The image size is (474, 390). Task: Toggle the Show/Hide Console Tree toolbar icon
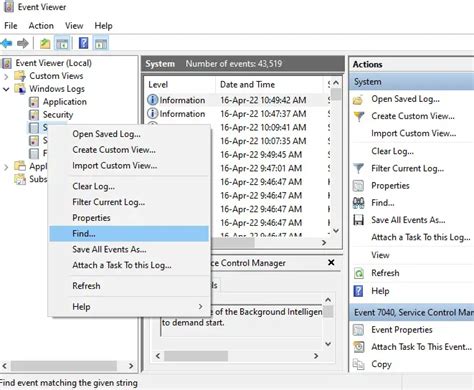[62, 43]
